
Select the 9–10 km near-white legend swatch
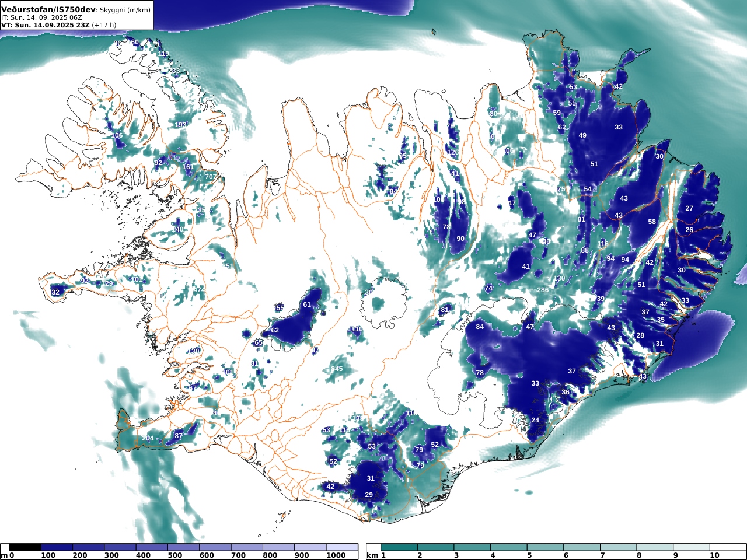pyautogui.click(x=691, y=547)
